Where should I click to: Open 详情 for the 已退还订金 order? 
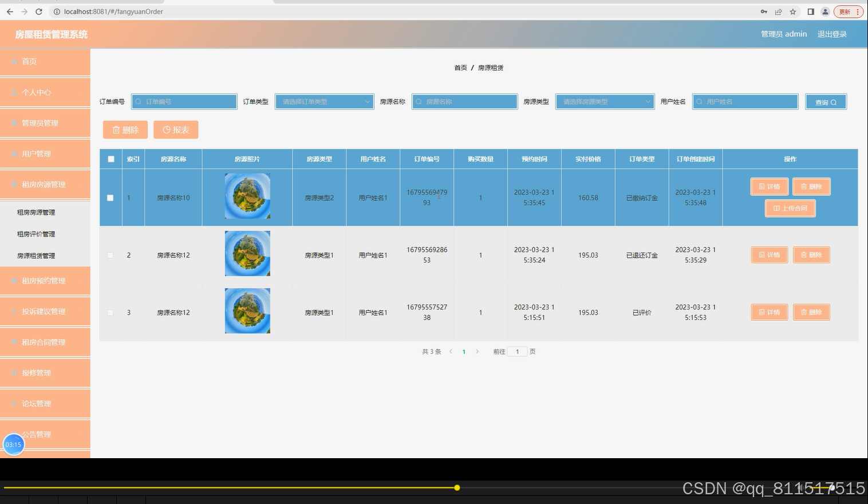(770, 255)
